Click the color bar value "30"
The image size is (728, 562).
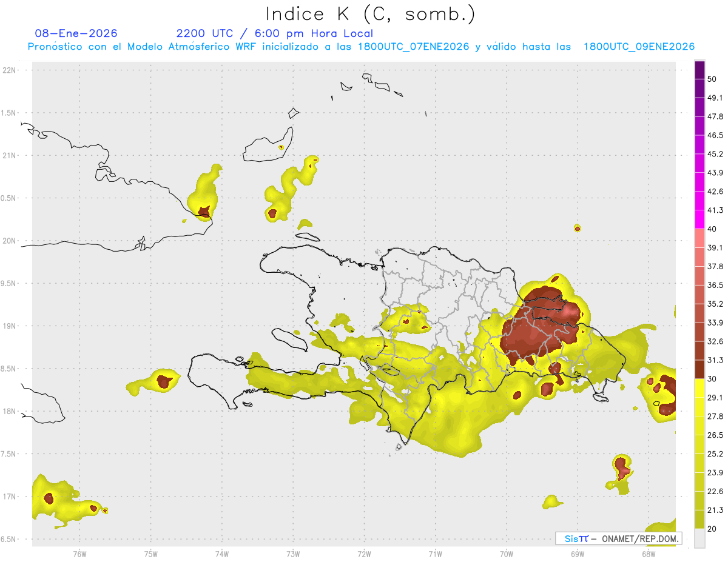[712, 379]
